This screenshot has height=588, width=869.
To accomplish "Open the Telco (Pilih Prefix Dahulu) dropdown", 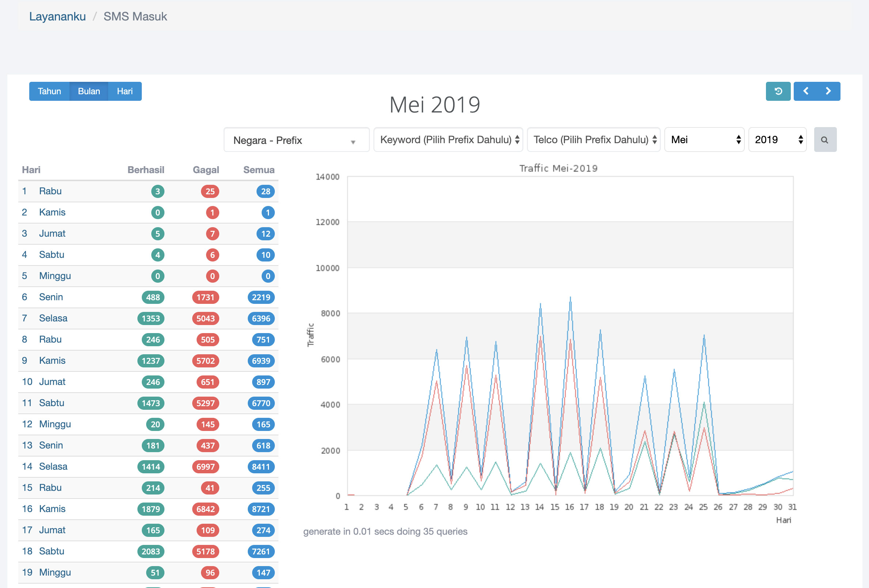I will (x=593, y=140).
